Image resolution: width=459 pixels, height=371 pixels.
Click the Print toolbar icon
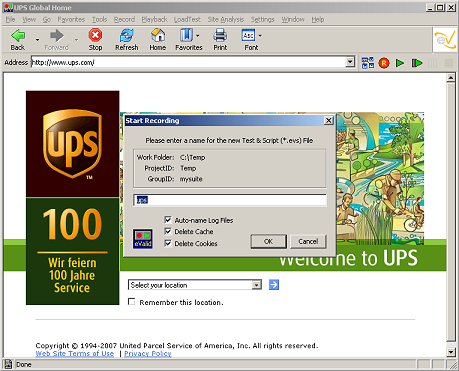coord(220,35)
